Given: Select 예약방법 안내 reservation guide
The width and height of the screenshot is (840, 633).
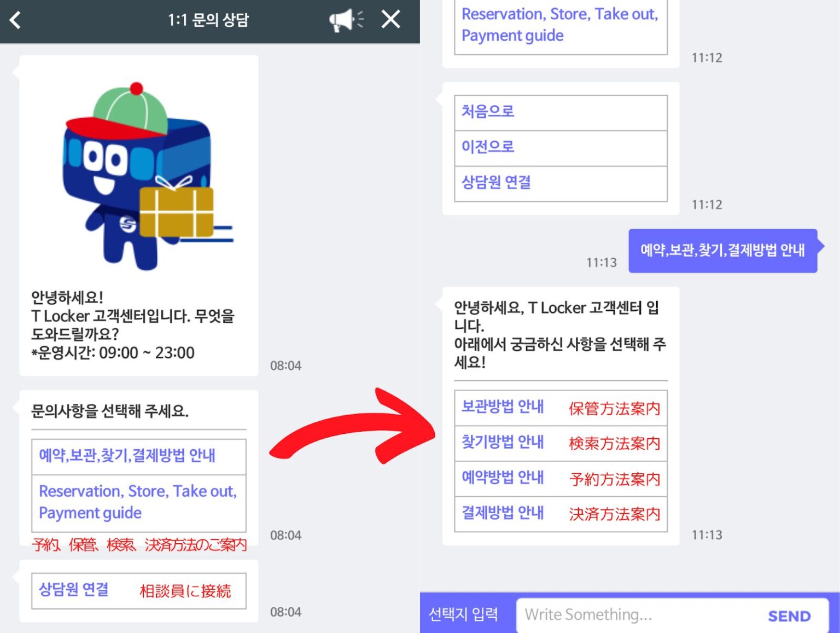Looking at the screenshot, I should 560,478.
